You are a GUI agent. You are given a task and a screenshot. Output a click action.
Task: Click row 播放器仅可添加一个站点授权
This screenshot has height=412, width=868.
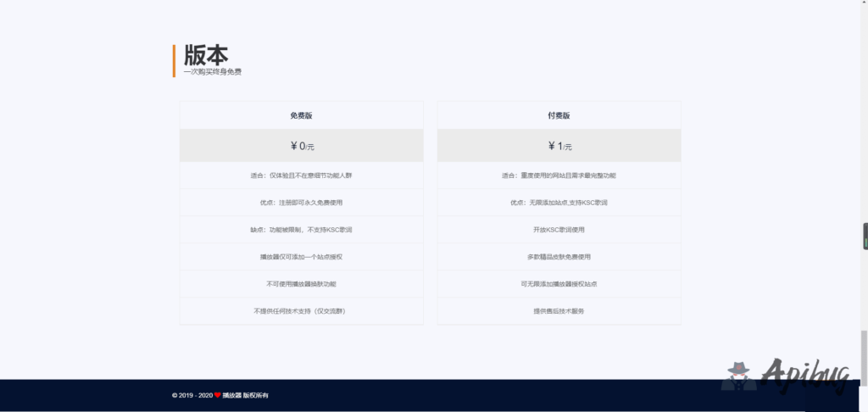[301, 257]
